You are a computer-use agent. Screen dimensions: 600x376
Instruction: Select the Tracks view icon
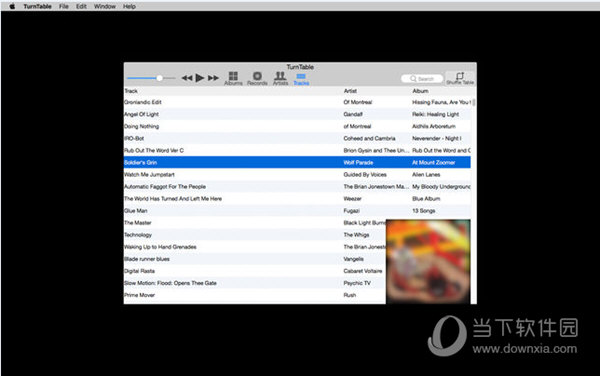pyautogui.click(x=301, y=79)
